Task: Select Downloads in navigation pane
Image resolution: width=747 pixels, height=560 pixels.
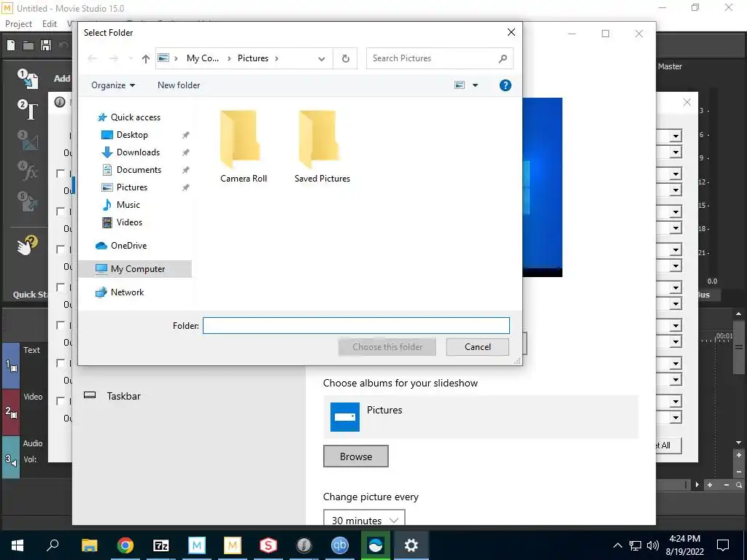Action: coord(138,152)
